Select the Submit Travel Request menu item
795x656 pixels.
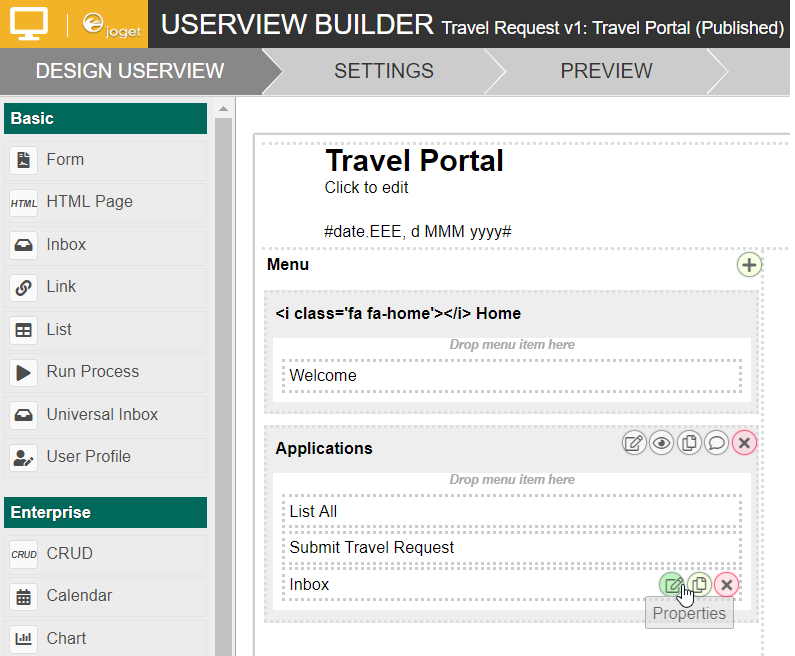pos(512,548)
